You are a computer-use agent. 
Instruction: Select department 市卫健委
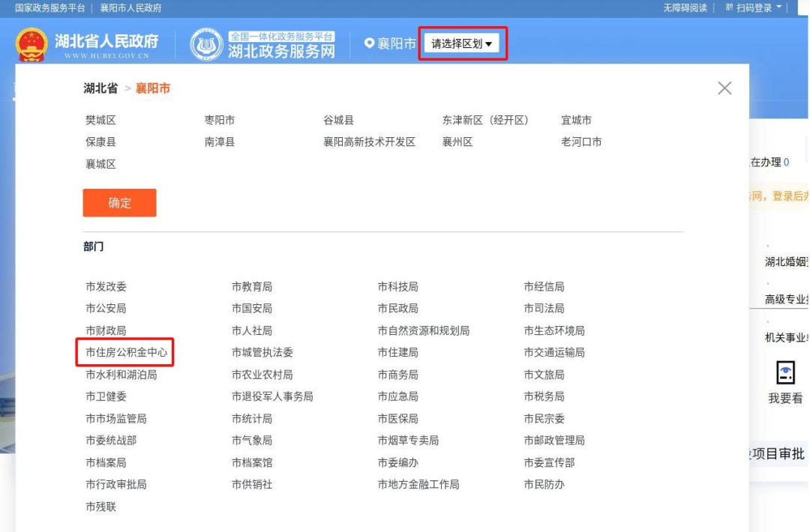coord(106,396)
